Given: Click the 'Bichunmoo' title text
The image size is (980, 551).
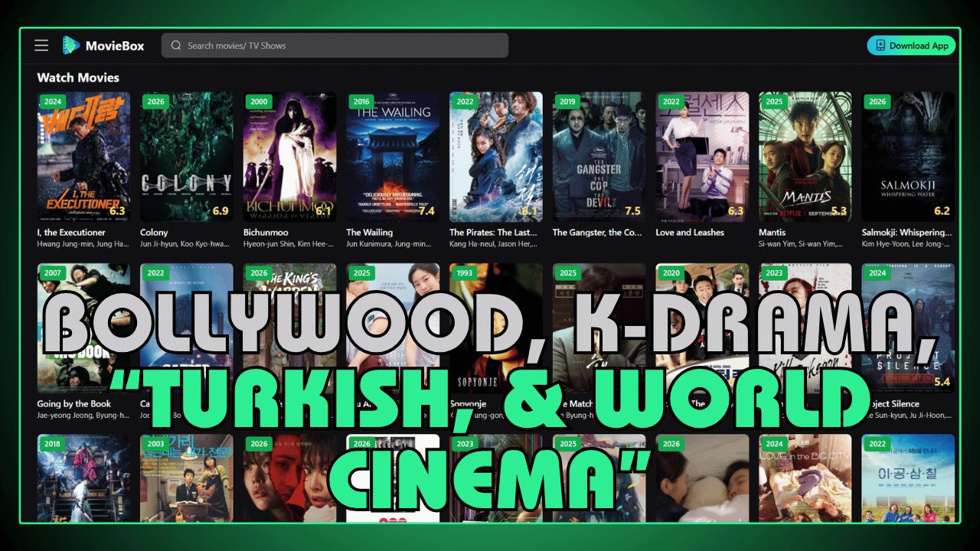Looking at the screenshot, I should 266,232.
